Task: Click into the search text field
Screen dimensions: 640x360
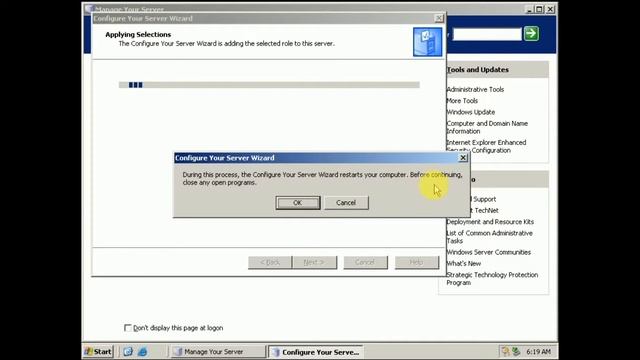Action: (x=487, y=34)
